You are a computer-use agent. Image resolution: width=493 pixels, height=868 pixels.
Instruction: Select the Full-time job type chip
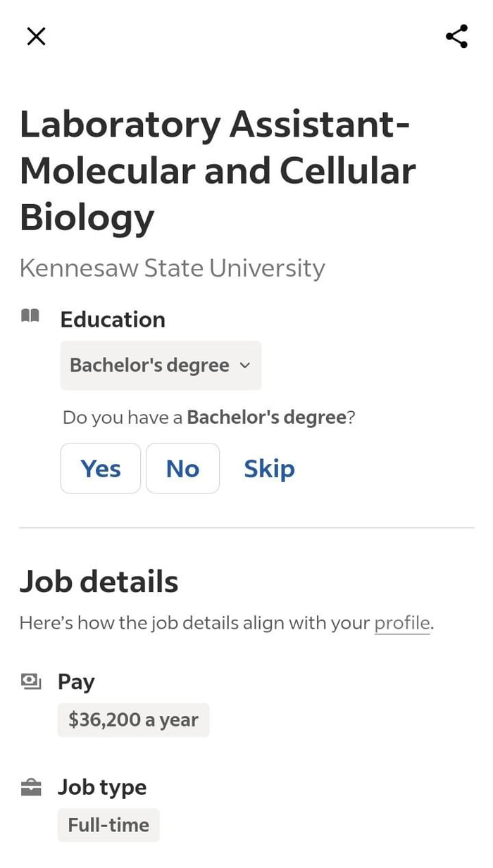coord(108,824)
